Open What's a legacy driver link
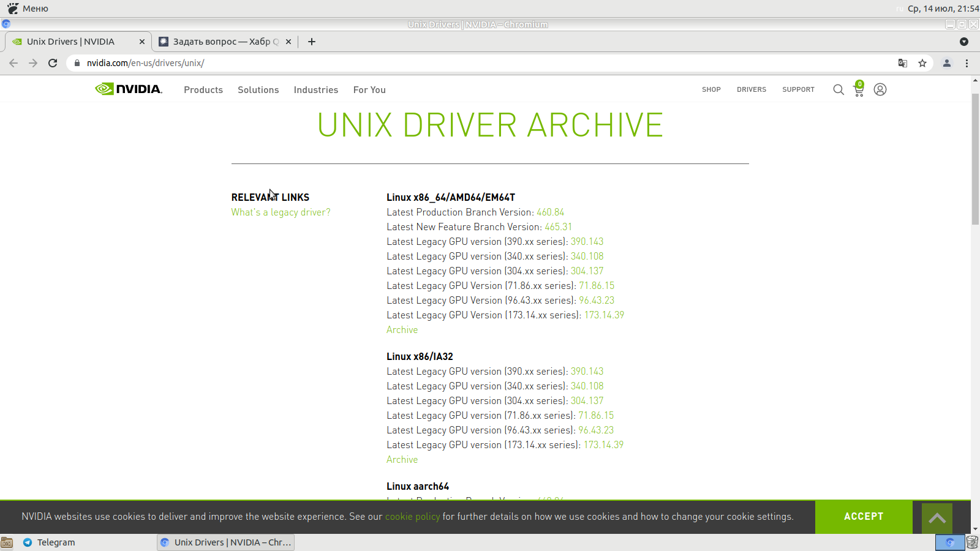This screenshot has height=551, width=980. [281, 212]
